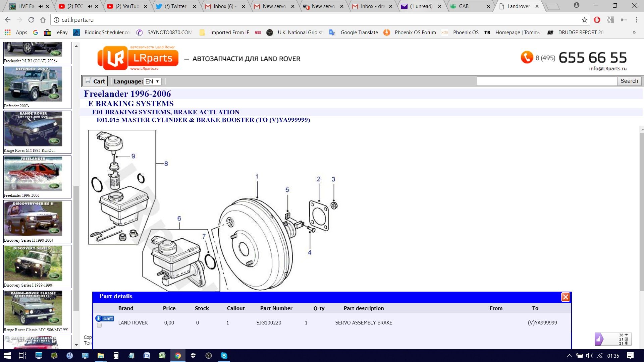This screenshot has height=362, width=644.
Task: Click the sidebar scroll up arrow
Action: point(76,46)
